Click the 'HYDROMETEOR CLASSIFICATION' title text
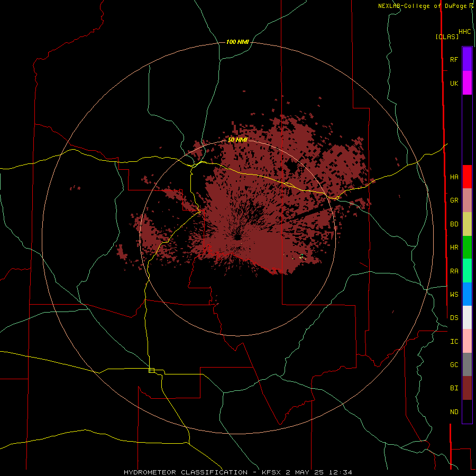476x476 pixels. (x=186, y=472)
